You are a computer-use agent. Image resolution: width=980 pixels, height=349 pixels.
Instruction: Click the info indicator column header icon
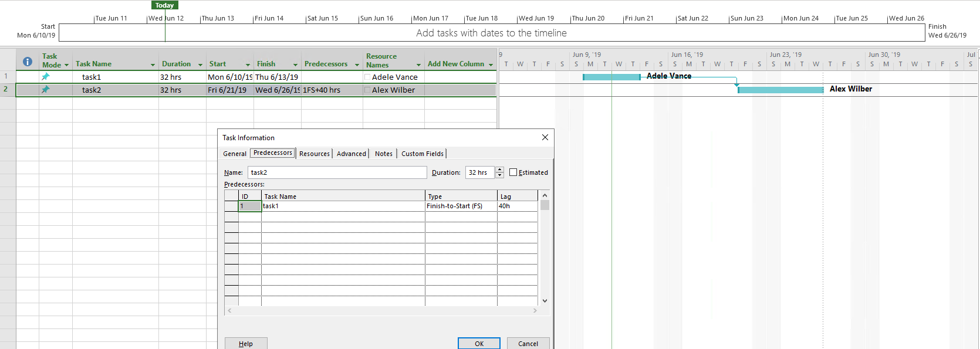27,62
